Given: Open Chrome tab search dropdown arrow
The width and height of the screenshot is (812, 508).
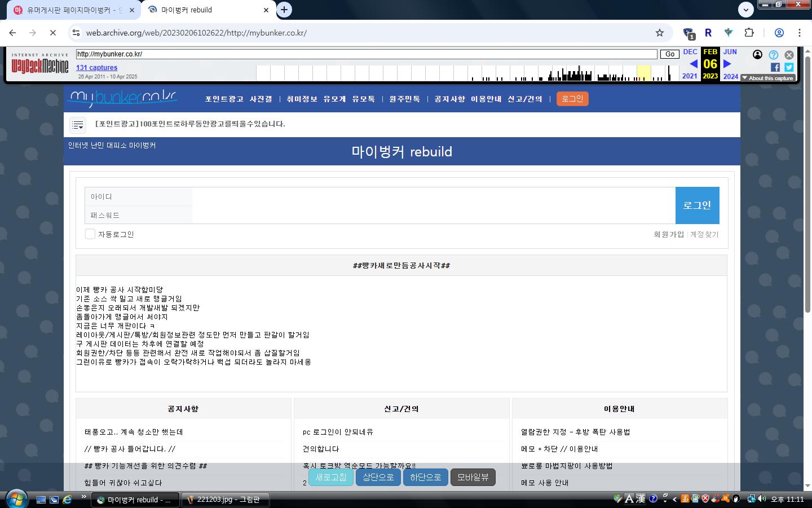Looking at the screenshot, I should point(745,10).
